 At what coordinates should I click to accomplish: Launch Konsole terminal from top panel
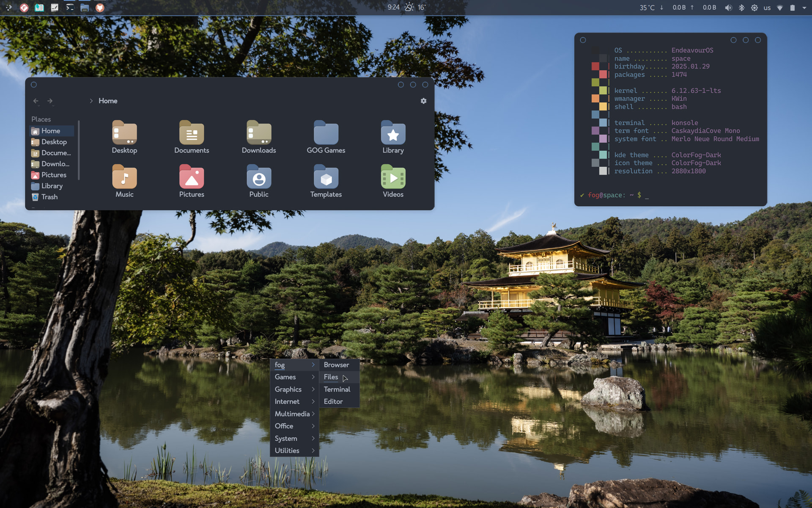tap(70, 8)
